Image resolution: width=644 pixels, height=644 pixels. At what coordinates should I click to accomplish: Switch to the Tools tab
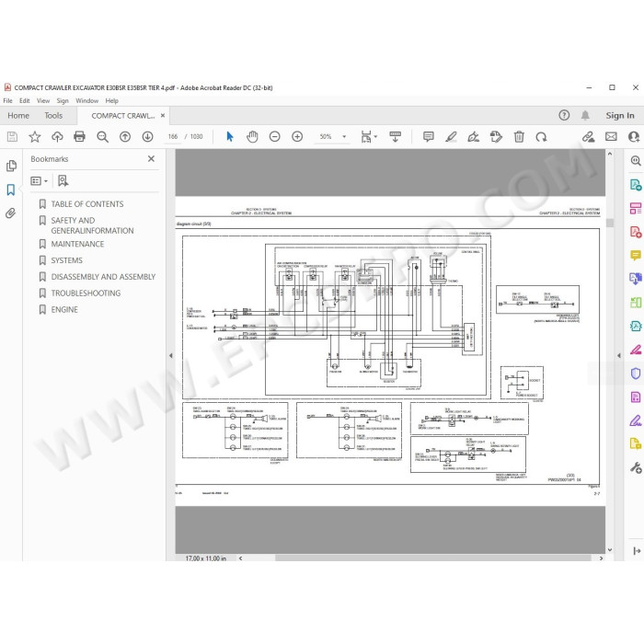click(x=53, y=115)
